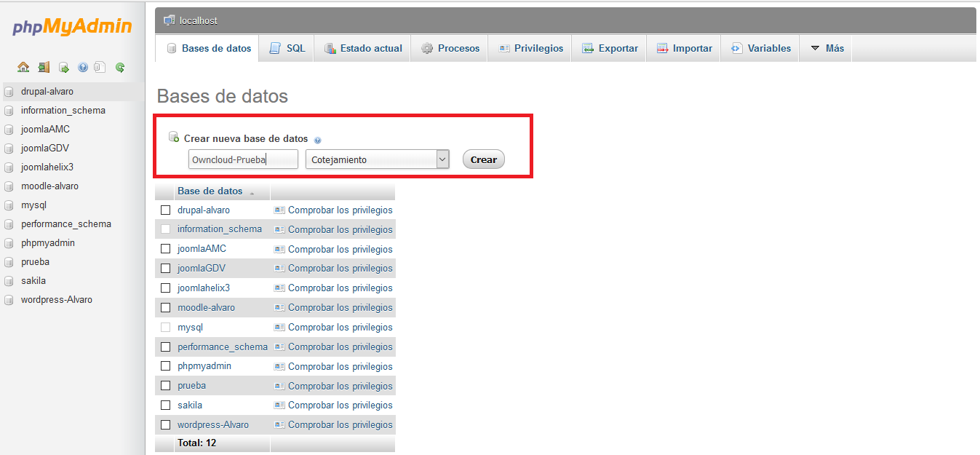Tick the checkbox for joomlaGDV

(x=165, y=269)
